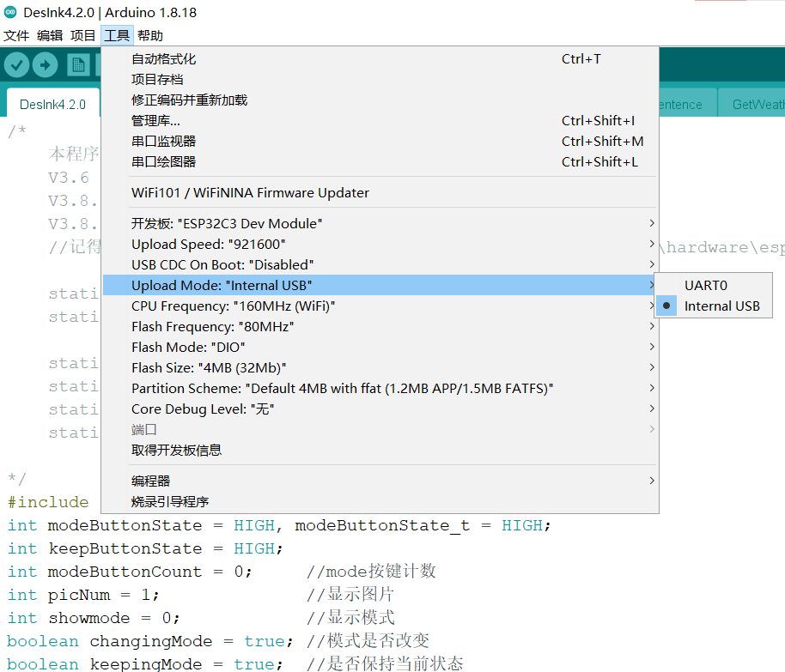Select UART0 upload mode option

(714, 285)
